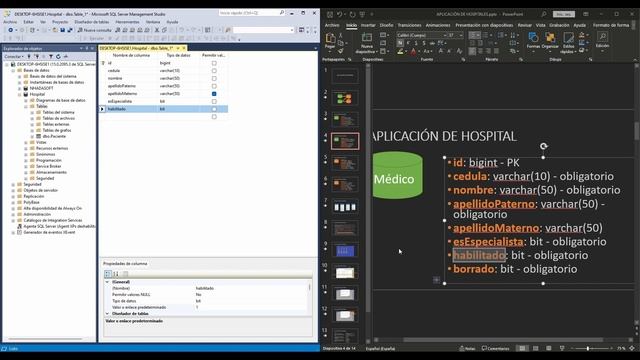Toggle allow nulls for cedula column

(214, 71)
